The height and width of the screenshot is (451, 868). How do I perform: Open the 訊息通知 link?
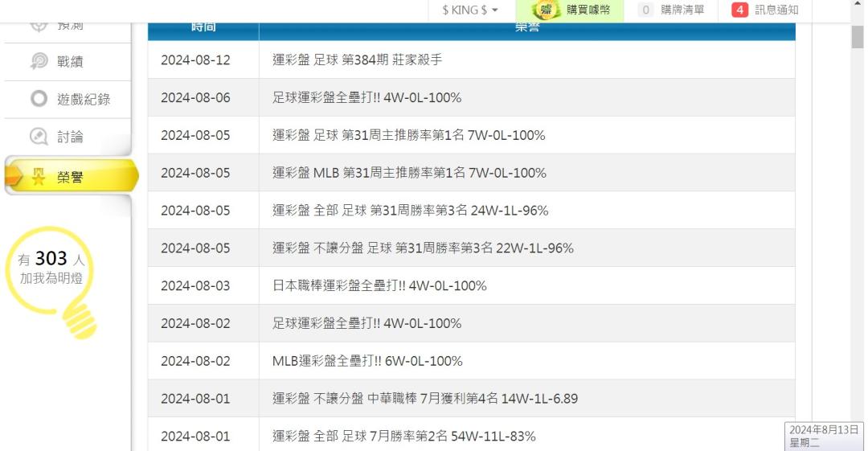[x=776, y=10]
